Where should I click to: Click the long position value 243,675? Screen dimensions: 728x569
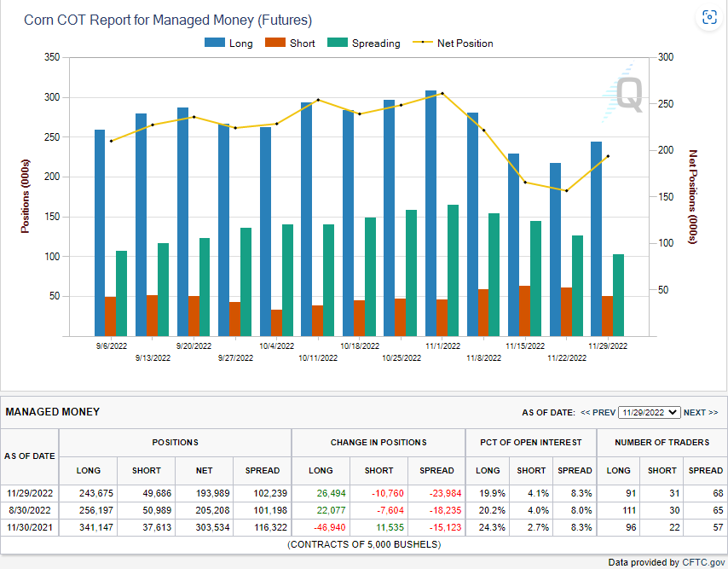point(96,493)
